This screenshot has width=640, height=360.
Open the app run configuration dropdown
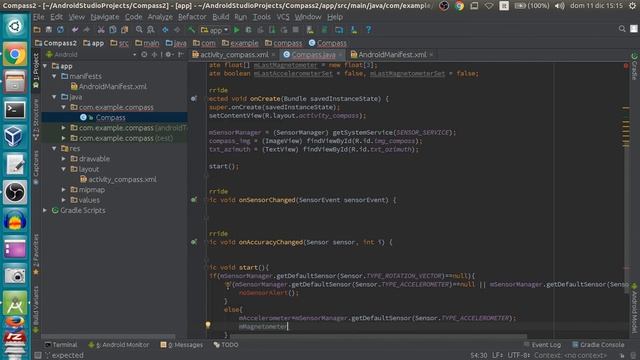[214, 30]
